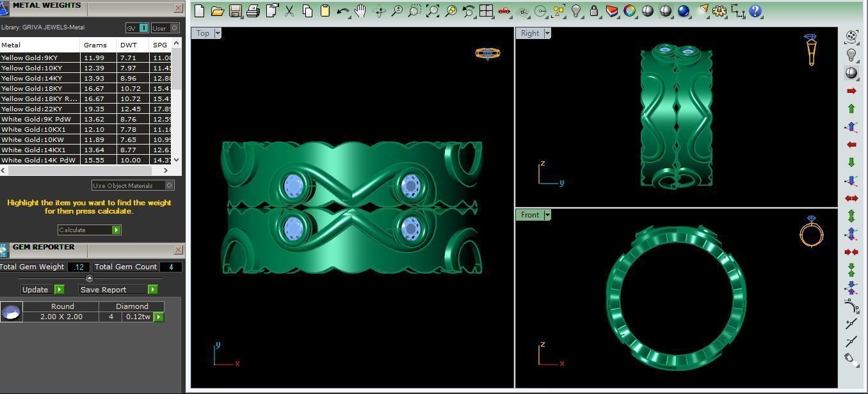Open the layers icon

[x=612, y=11]
